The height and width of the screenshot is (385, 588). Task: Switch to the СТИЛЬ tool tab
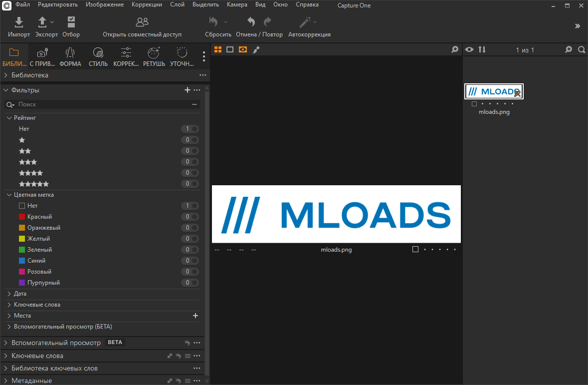(98, 57)
